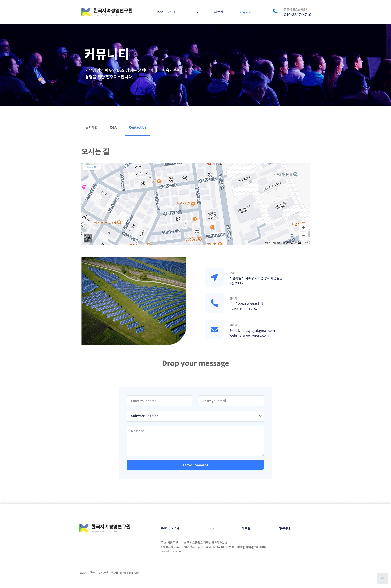391x588 pixels.
Task: Click into the Message text area
Action: [x=195, y=440]
